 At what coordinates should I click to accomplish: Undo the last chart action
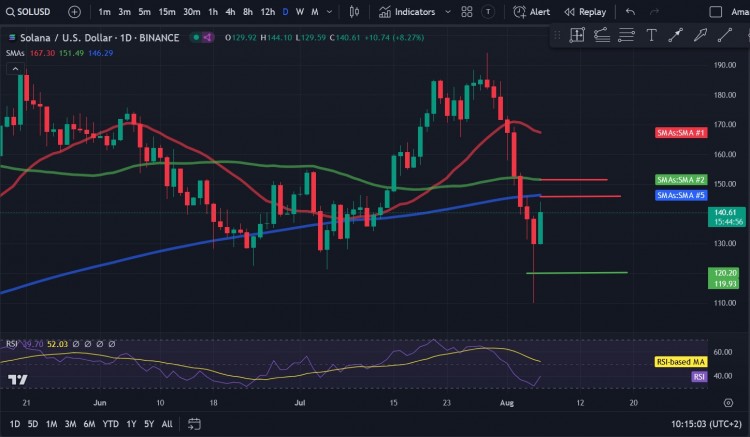(630, 12)
